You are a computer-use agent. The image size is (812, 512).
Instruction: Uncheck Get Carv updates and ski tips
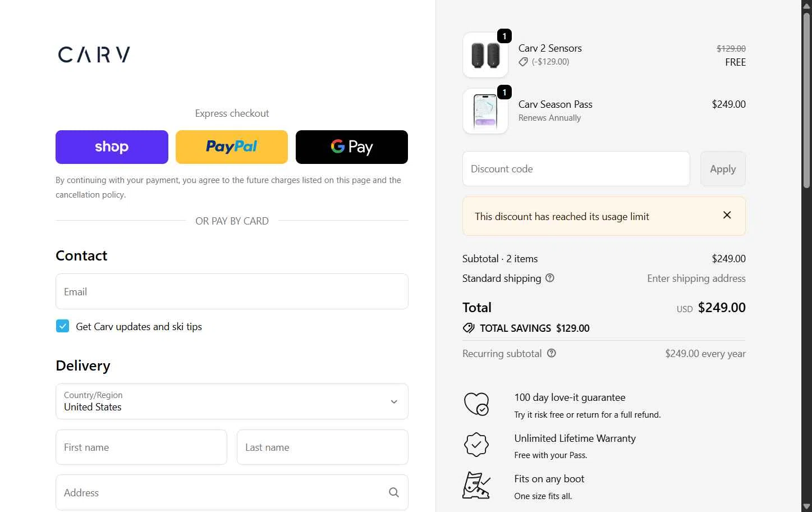(x=62, y=326)
